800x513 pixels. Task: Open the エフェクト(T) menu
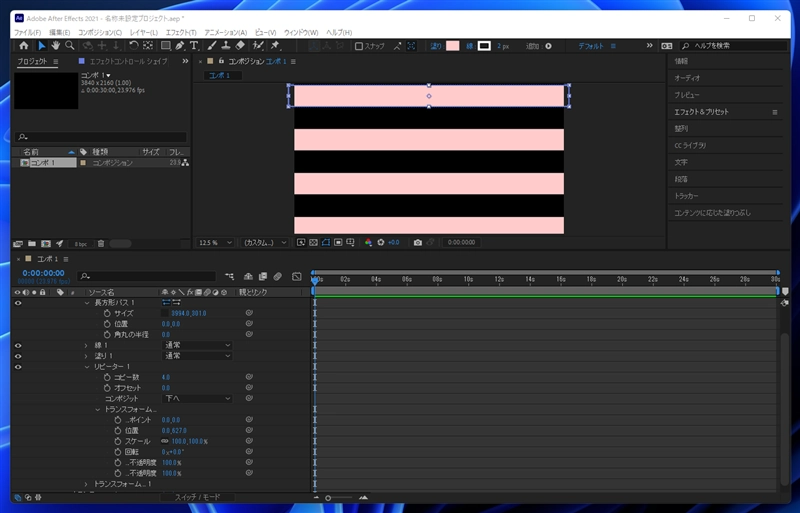coord(180,33)
